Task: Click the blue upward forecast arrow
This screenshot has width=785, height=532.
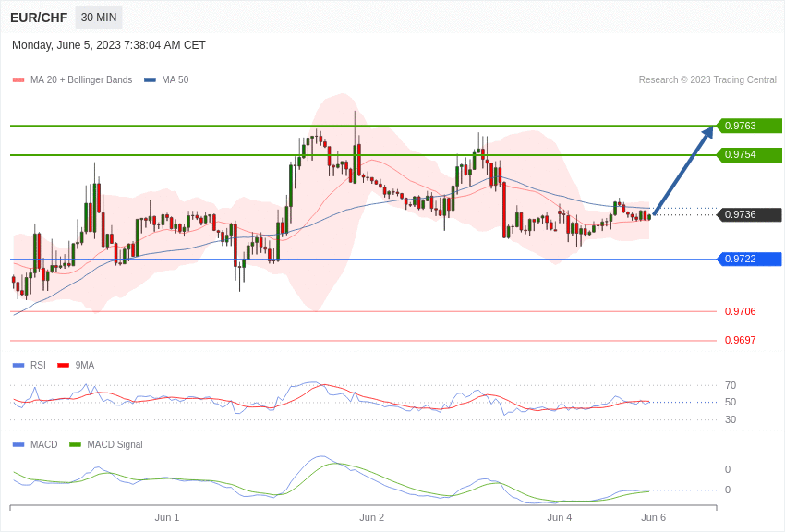Action: click(682, 171)
